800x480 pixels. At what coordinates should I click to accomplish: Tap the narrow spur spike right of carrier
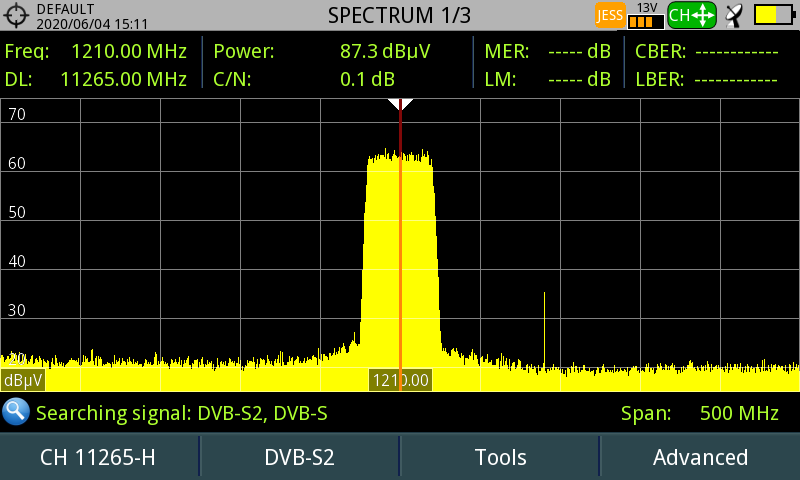[x=544, y=329]
